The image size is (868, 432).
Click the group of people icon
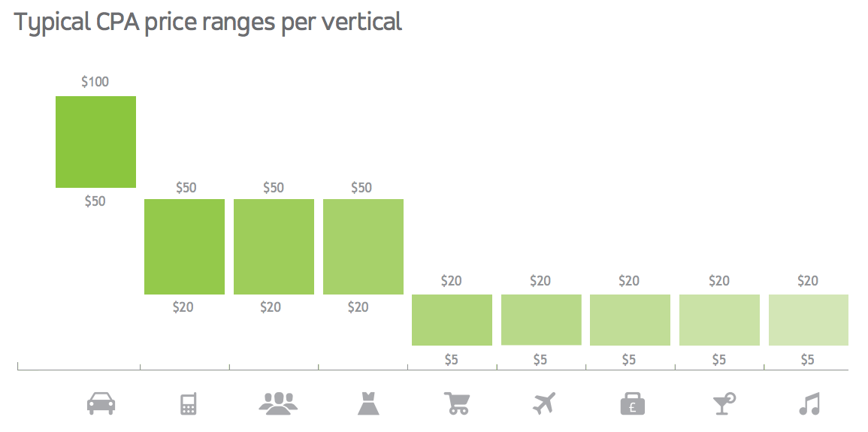tap(279, 403)
